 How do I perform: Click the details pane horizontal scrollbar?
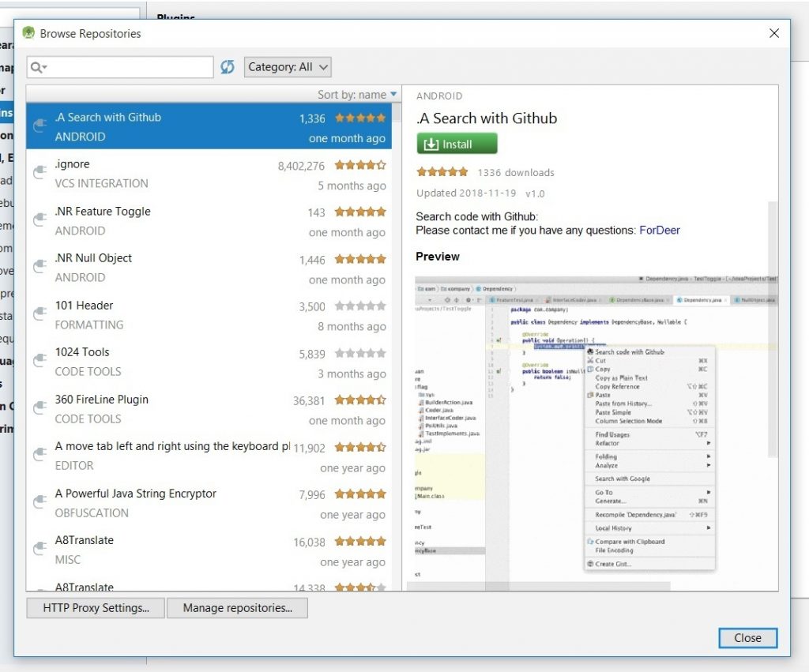[539, 587]
